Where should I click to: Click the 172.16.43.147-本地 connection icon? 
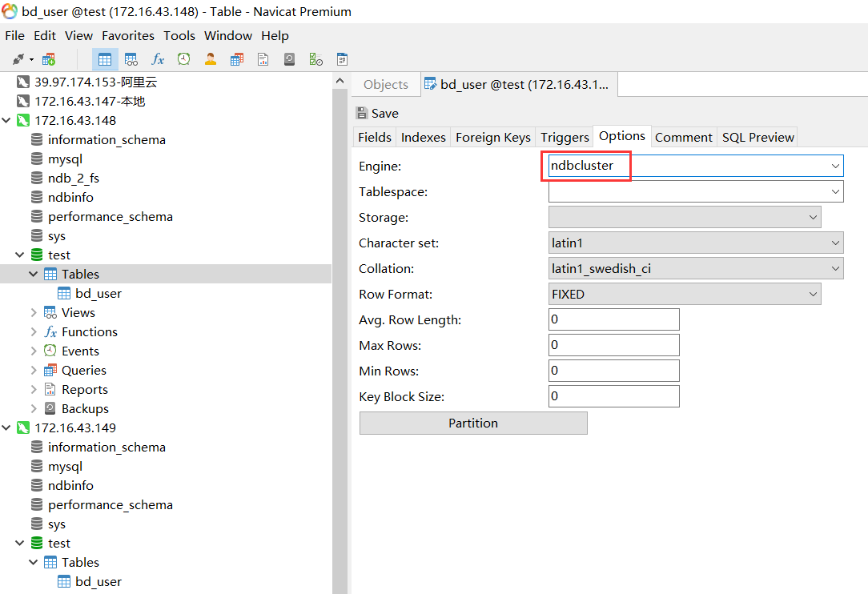(x=22, y=102)
